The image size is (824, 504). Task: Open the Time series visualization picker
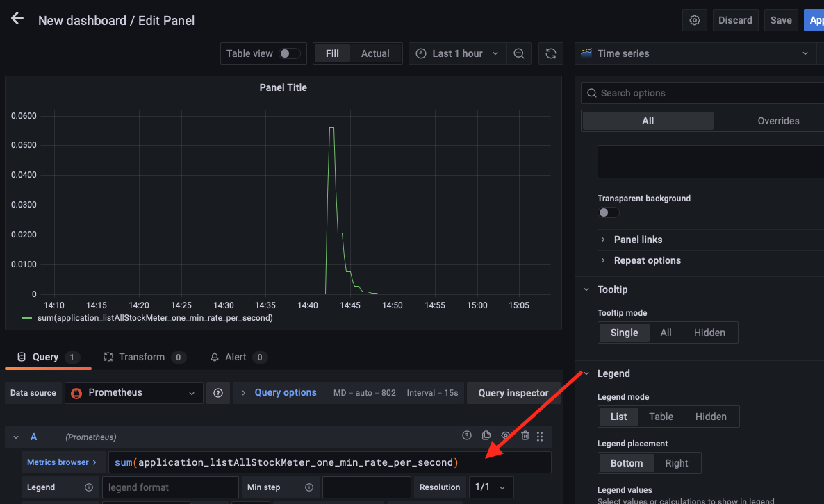tap(695, 53)
